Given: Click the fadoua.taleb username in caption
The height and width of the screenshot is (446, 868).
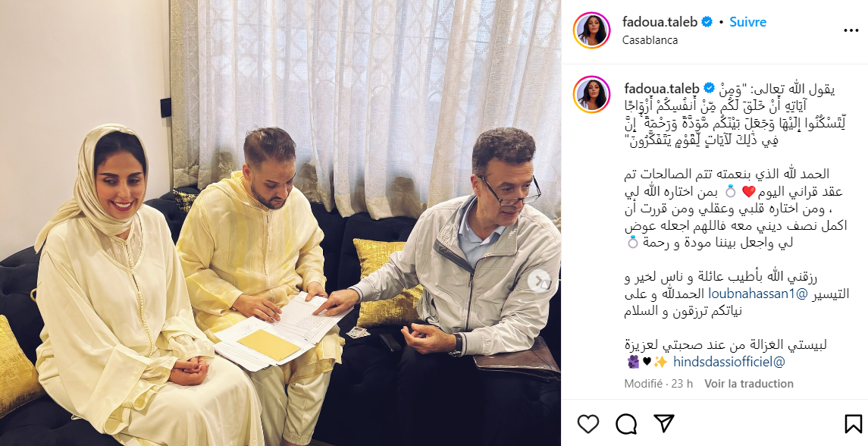Looking at the screenshot, I should (662, 88).
